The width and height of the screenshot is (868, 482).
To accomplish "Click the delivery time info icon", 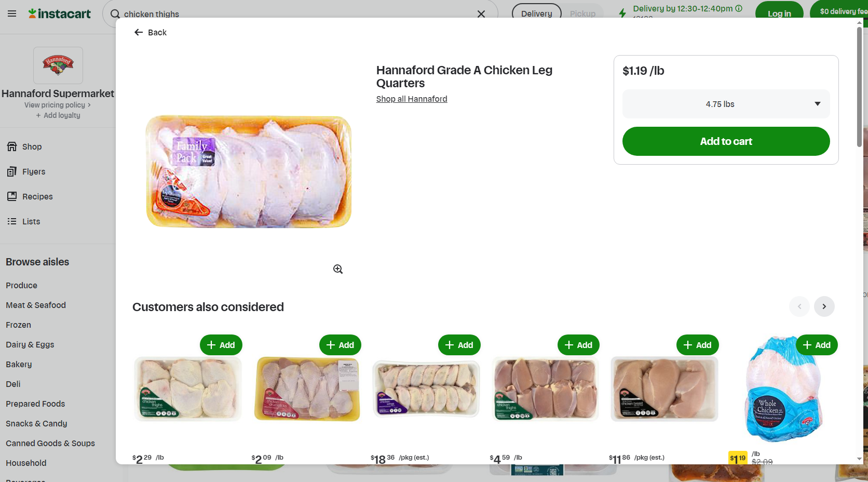I will pos(739,8).
